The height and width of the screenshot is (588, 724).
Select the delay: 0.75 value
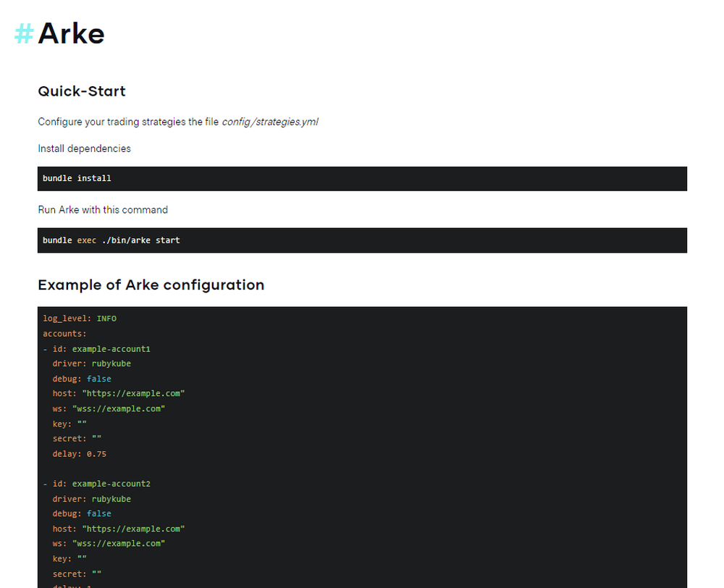(78, 453)
